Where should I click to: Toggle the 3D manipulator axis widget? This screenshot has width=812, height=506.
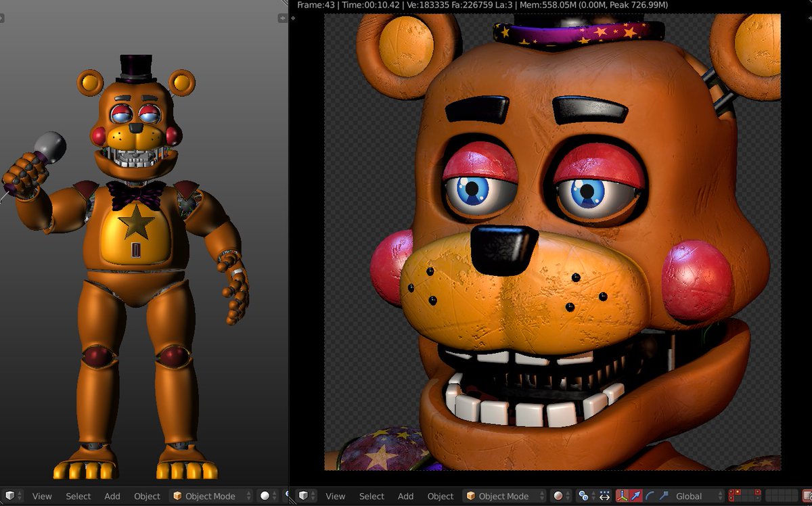[x=622, y=496]
